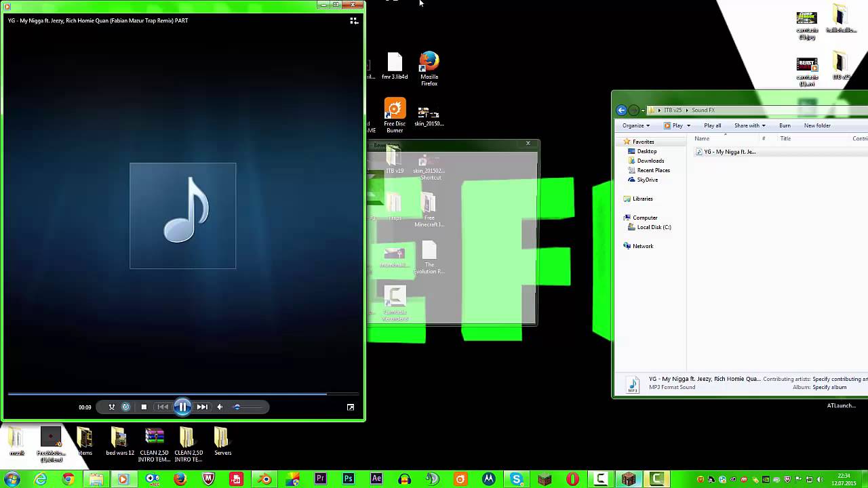Select Network in the navigation pane

[643, 246]
